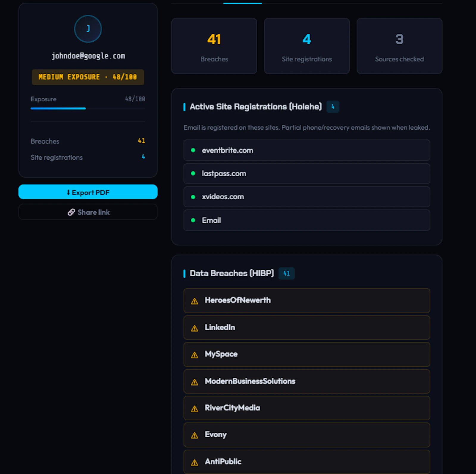476x474 pixels.
Task: Click the Active Site Registrations (Holehe) heading
Action: click(x=256, y=106)
